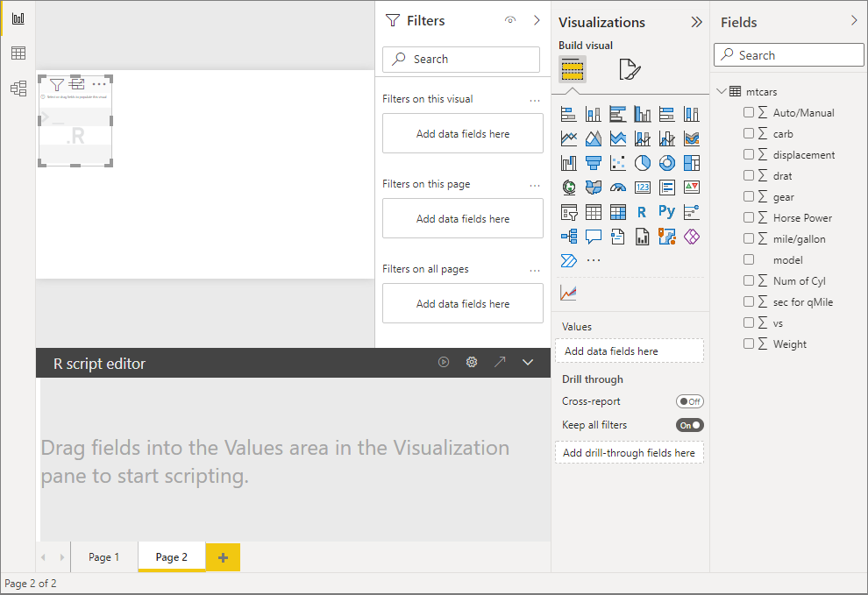The image size is (868, 595).
Task: Switch to the Page 1 tab
Action: pyautogui.click(x=103, y=556)
